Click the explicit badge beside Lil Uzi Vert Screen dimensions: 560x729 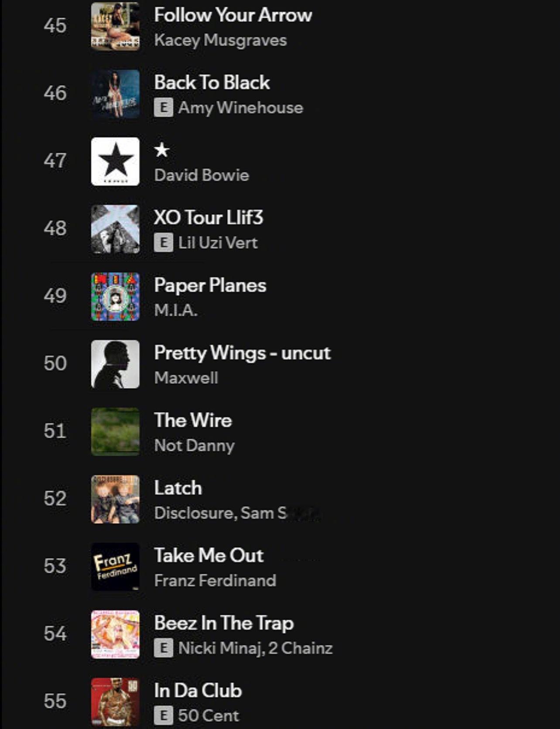point(164,243)
